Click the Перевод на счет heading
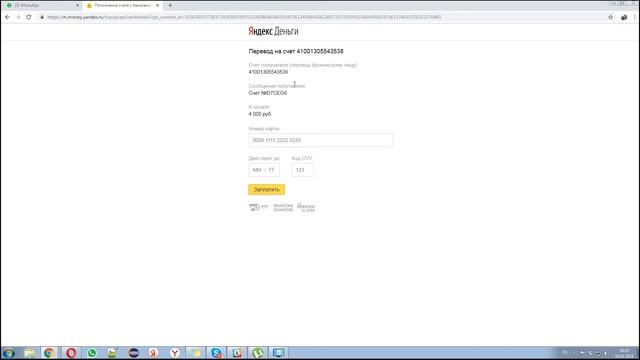 pos(296,51)
